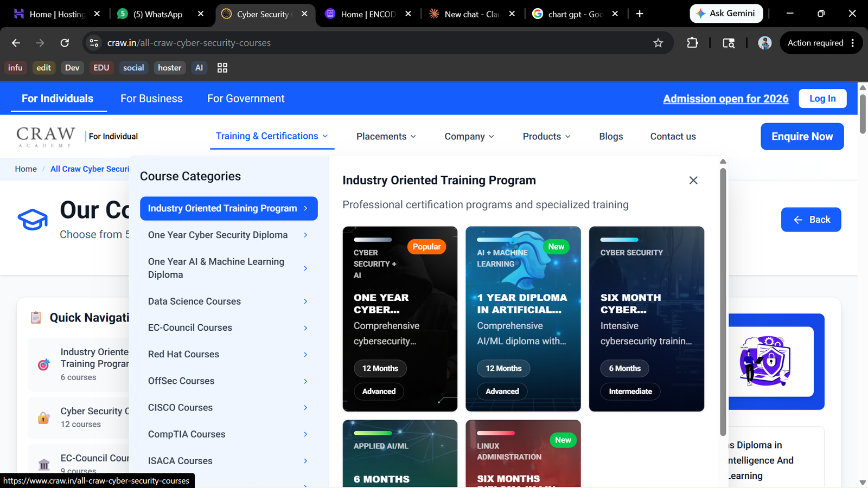Close the WhatsApp tab
Screen dimensions: 868x488
pos(201,14)
